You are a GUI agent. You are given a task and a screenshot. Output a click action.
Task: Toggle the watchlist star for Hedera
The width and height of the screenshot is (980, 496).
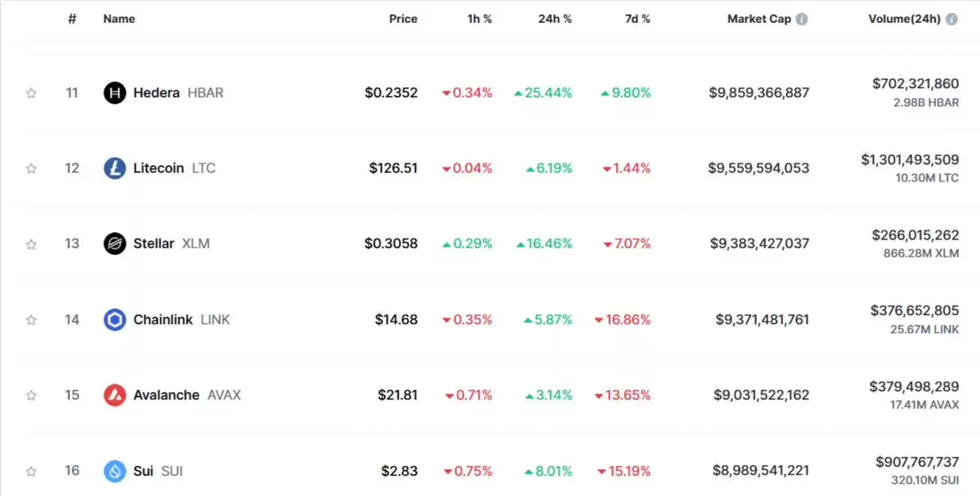pos(30,93)
